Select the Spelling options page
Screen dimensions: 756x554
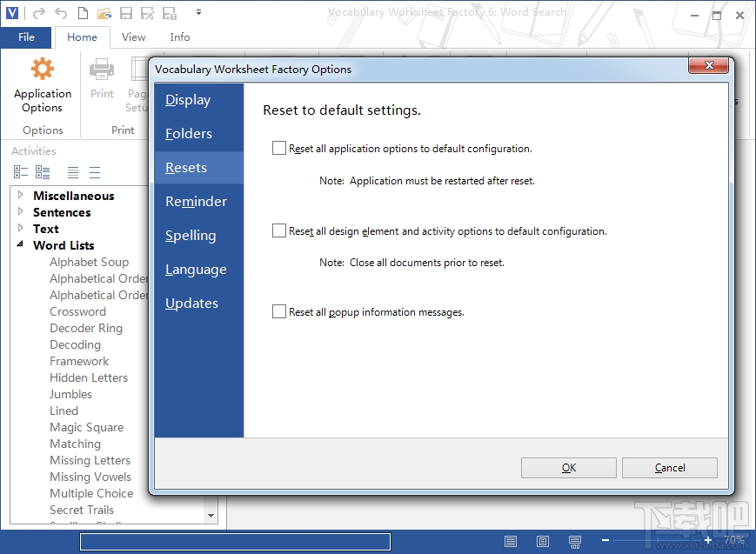199,236
